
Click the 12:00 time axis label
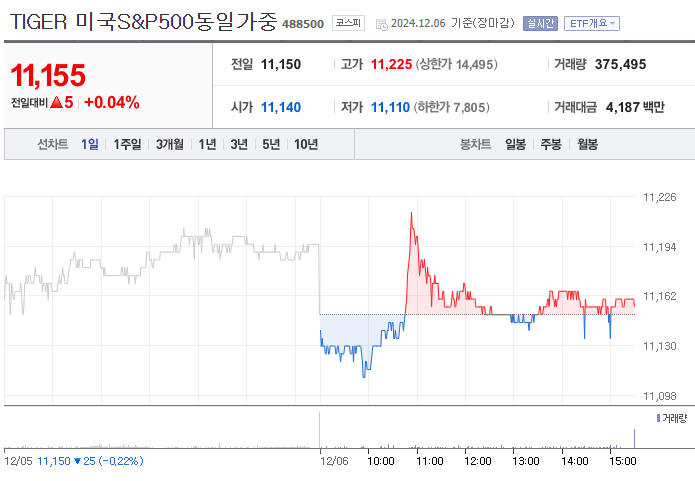pos(477,461)
